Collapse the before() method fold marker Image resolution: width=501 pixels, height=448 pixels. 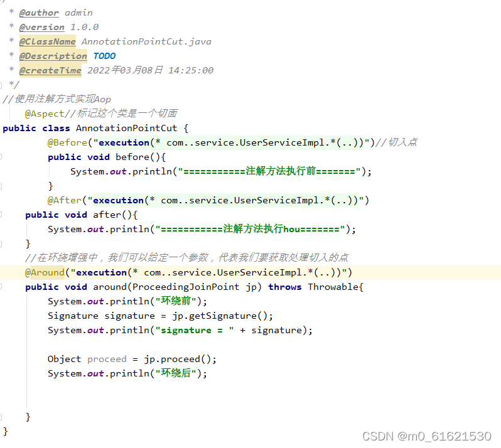1,157
